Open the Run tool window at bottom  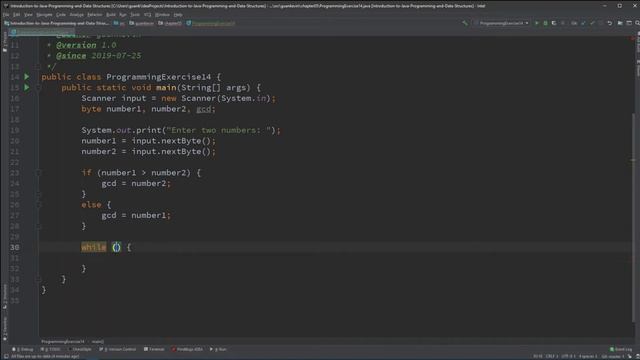click(x=218, y=349)
